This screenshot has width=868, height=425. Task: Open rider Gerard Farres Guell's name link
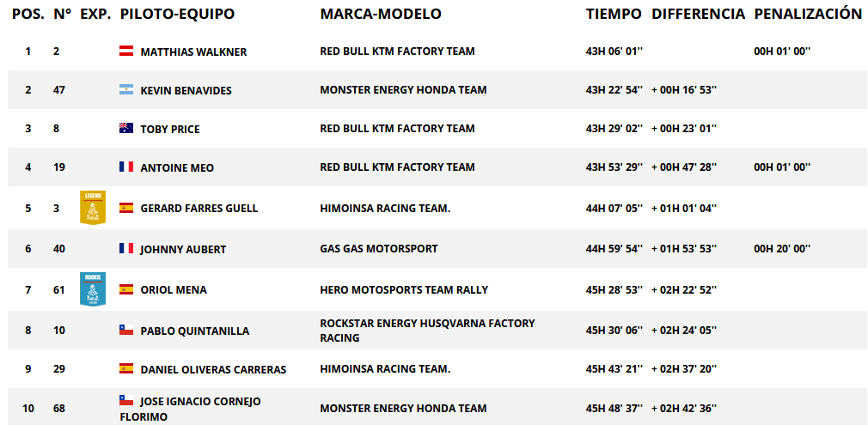click(x=199, y=209)
